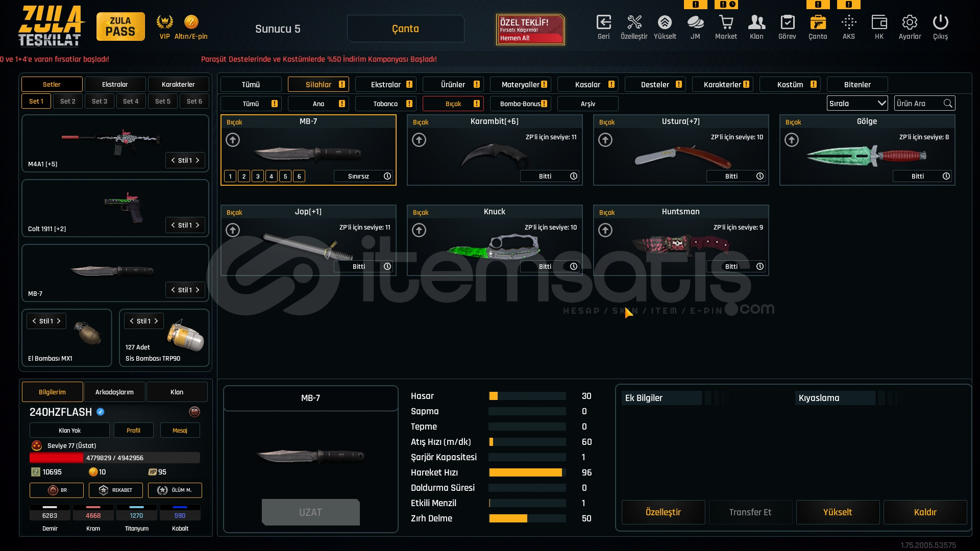
Task: Next style arrow for MB-7 set slot
Action: pyautogui.click(x=198, y=290)
